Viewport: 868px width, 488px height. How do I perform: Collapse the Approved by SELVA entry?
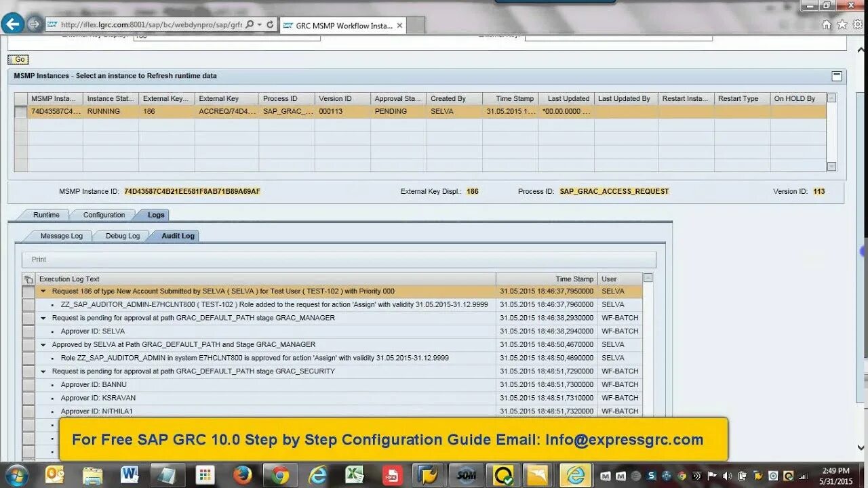point(43,345)
